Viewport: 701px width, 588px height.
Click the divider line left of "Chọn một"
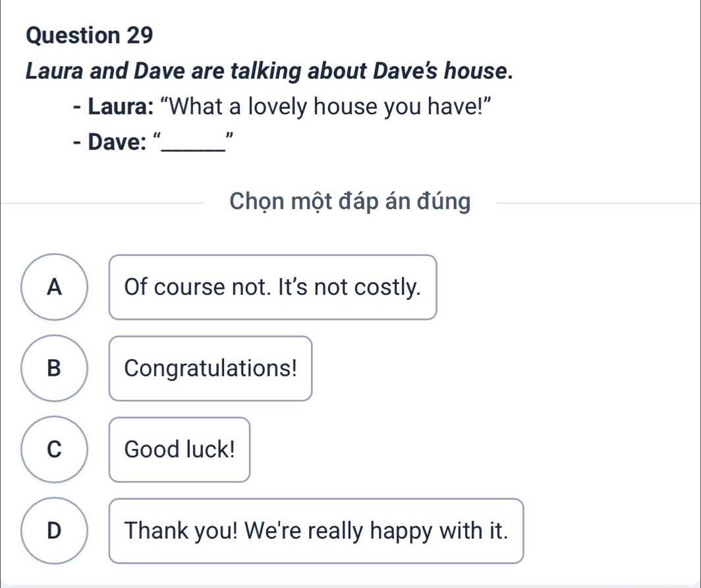coord(105,203)
